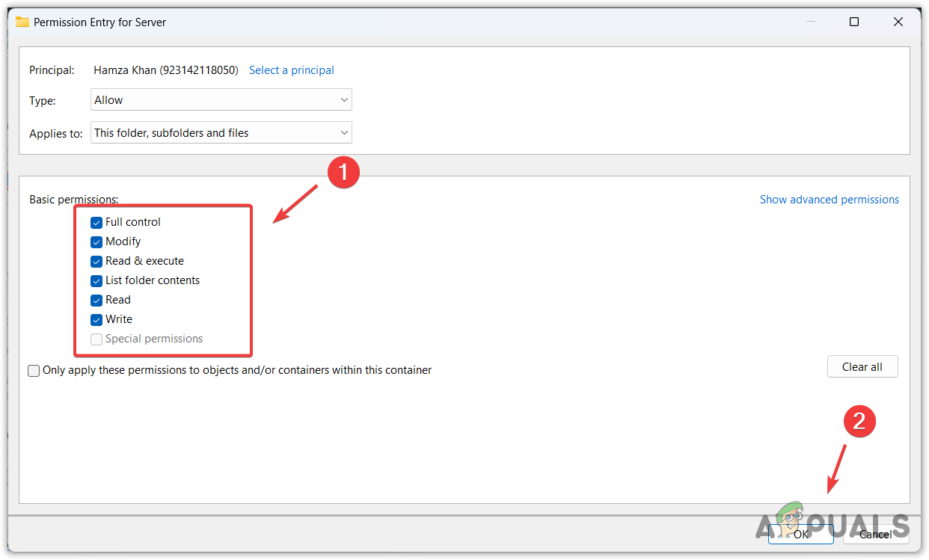
Task: Click the dropdown arrow next to Allow
Action: (343, 99)
